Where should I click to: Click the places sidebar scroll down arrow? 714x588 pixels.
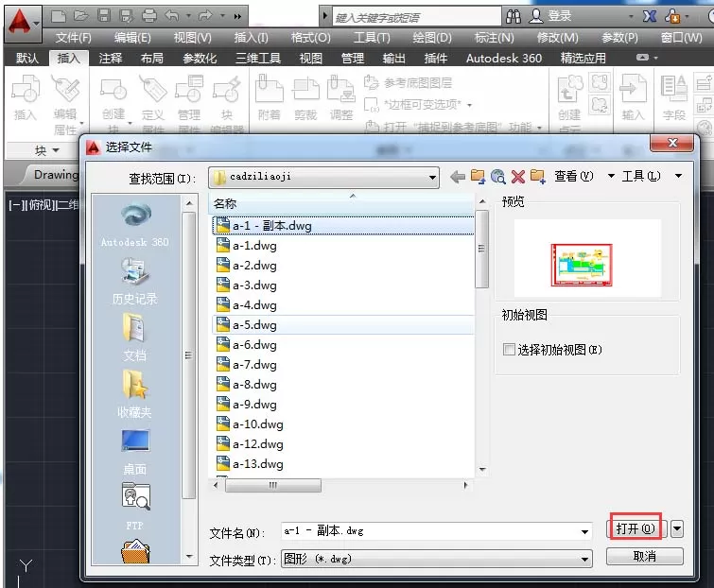[x=189, y=556]
